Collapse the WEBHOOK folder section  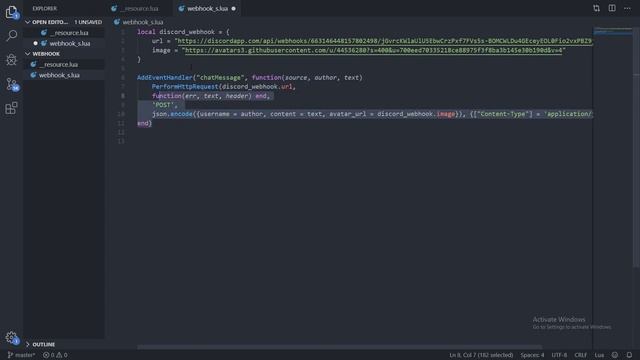pyautogui.click(x=64, y=54)
